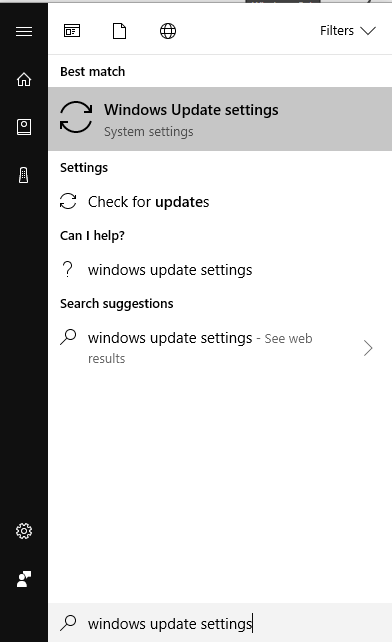Open the Feedback person icon in sidebar

[x=24, y=579]
